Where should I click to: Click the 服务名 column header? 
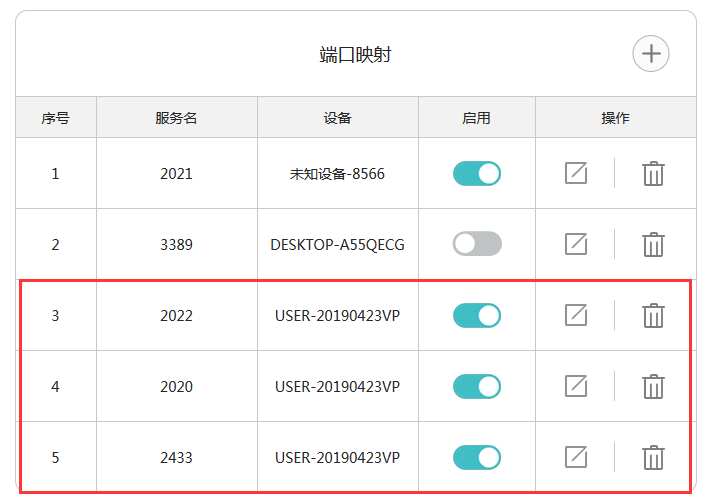tap(176, 118)
